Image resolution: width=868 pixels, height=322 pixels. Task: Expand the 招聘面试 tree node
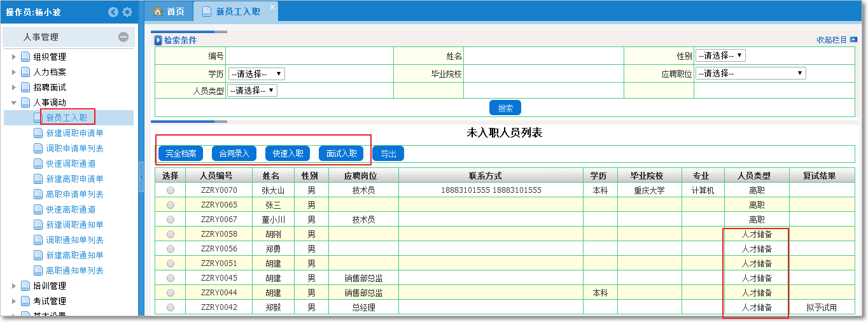[x=14, y=87]
